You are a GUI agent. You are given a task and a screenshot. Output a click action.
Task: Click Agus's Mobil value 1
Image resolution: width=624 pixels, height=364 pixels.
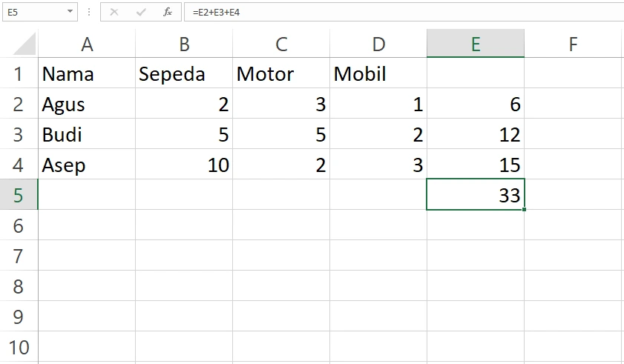pyautogui.click(x=378, y=104)
